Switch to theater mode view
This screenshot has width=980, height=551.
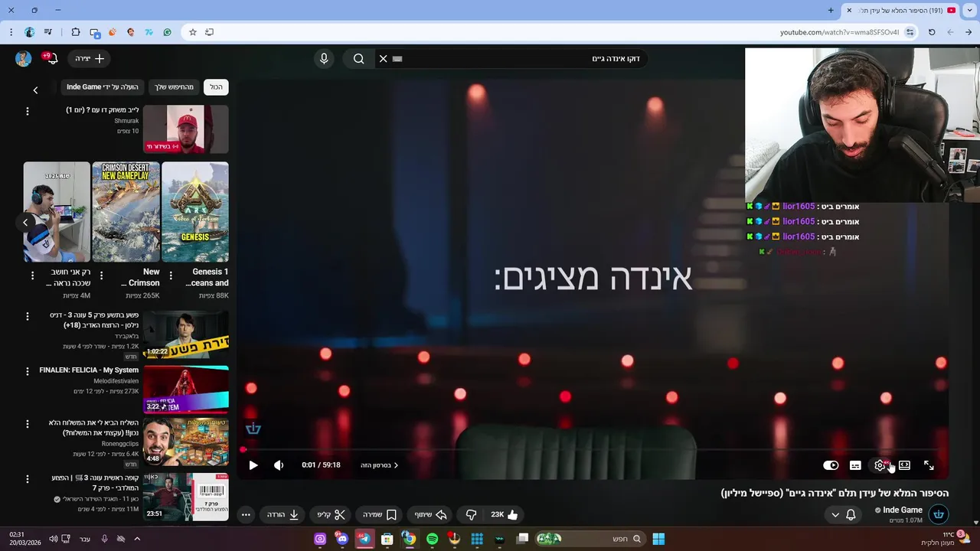click(x=904, y=465)
